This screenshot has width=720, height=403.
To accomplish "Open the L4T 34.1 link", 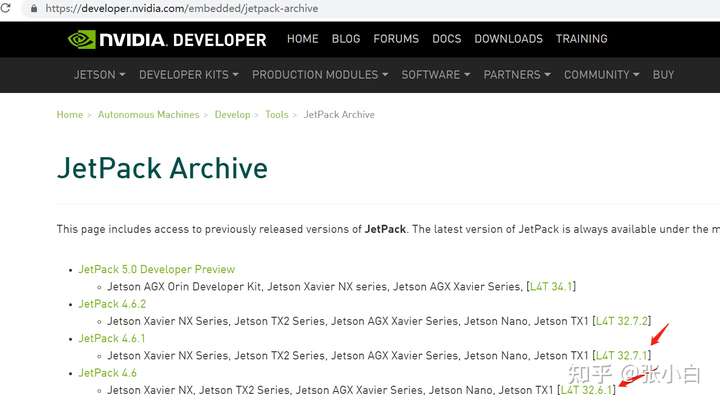I will [x=551, y=287].
